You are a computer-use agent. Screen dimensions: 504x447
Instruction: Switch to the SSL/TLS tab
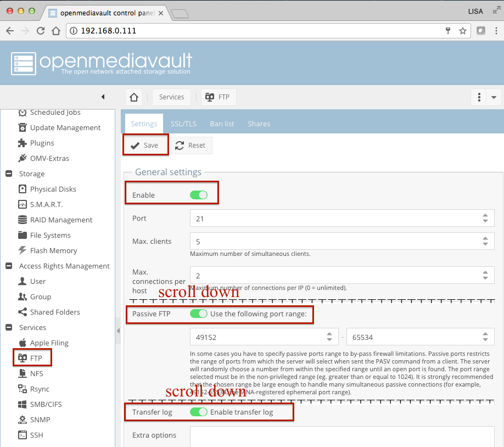(183, 124)
